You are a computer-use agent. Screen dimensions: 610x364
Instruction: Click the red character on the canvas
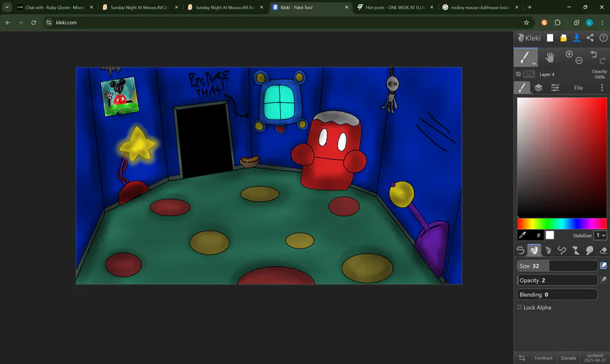pos(331,151)
